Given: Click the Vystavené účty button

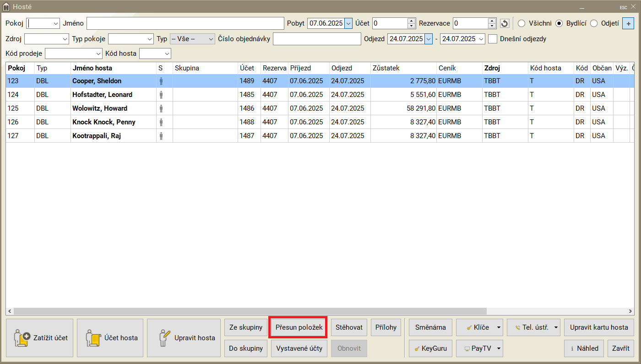Looking at the screenshot, I should pos(299,348).
